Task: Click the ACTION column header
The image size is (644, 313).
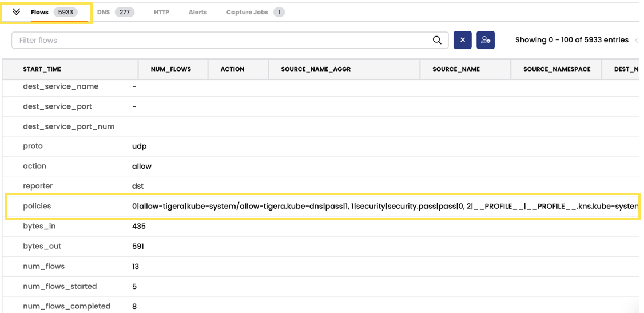Action: click(x=232, y=69)
